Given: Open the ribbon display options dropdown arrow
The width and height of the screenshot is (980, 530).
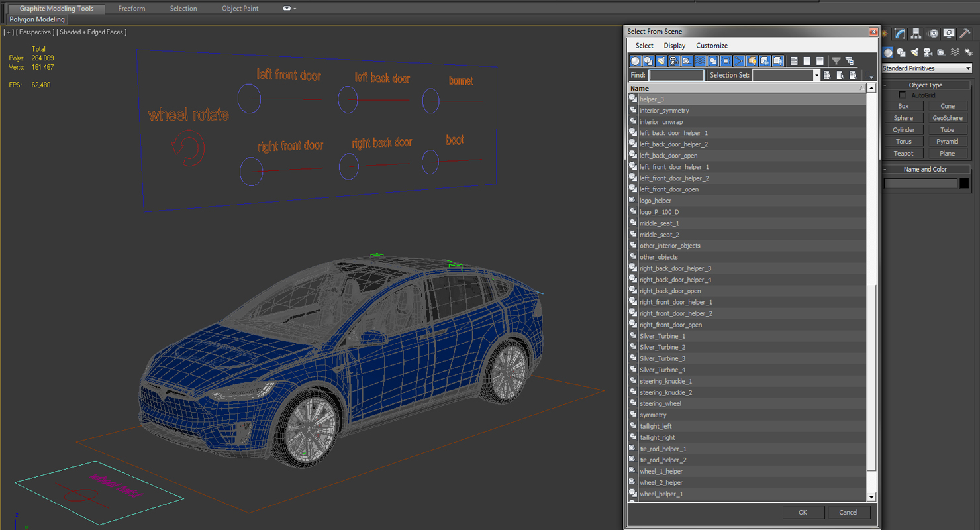Looking at the screenshot, I should click(x=295, y=9).
